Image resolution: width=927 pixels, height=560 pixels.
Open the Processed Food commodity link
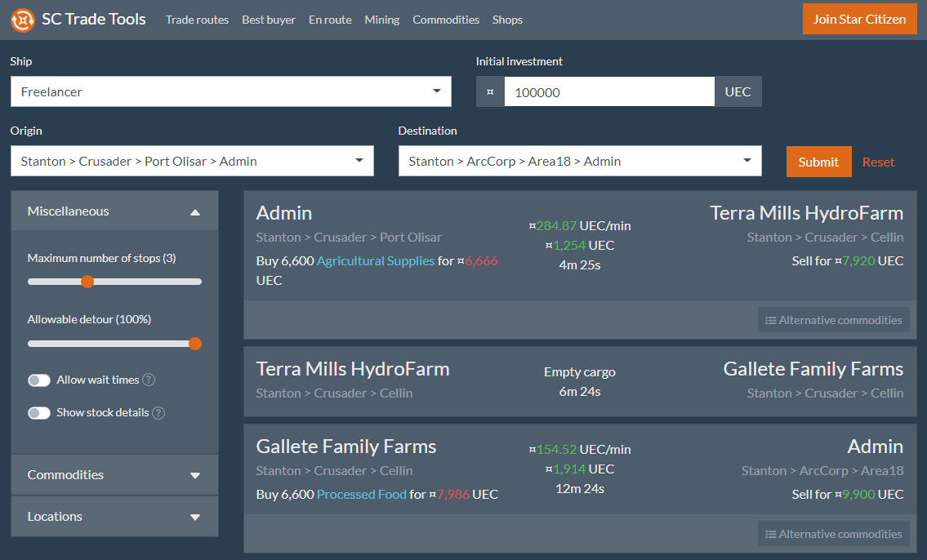coord(361,495)
